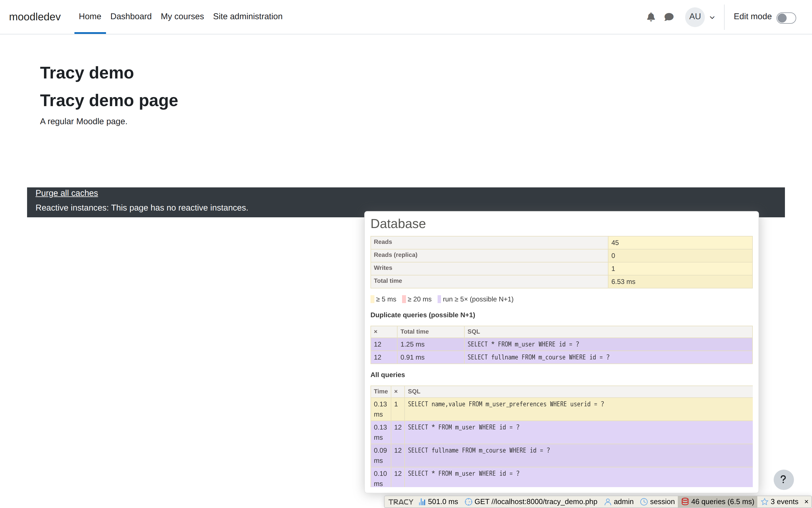
Task: Click the Reads (replica) label
Action: point(396,255)
